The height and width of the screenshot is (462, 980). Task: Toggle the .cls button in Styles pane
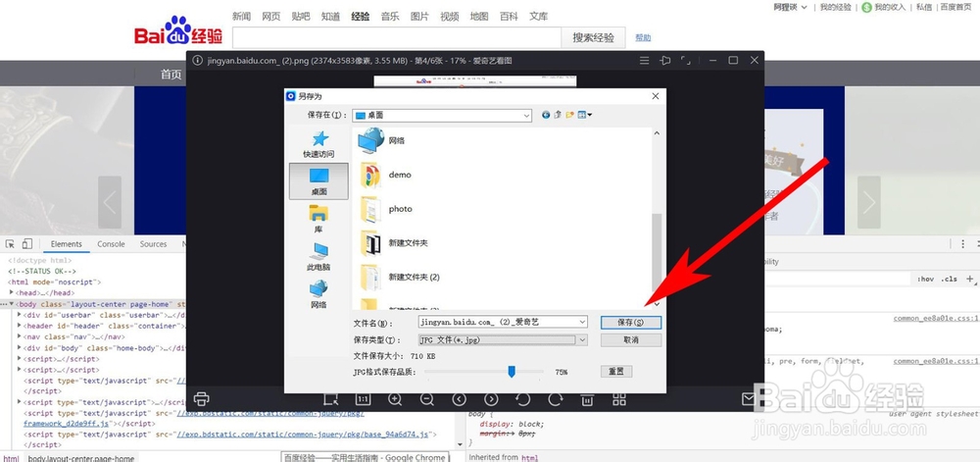950,279
